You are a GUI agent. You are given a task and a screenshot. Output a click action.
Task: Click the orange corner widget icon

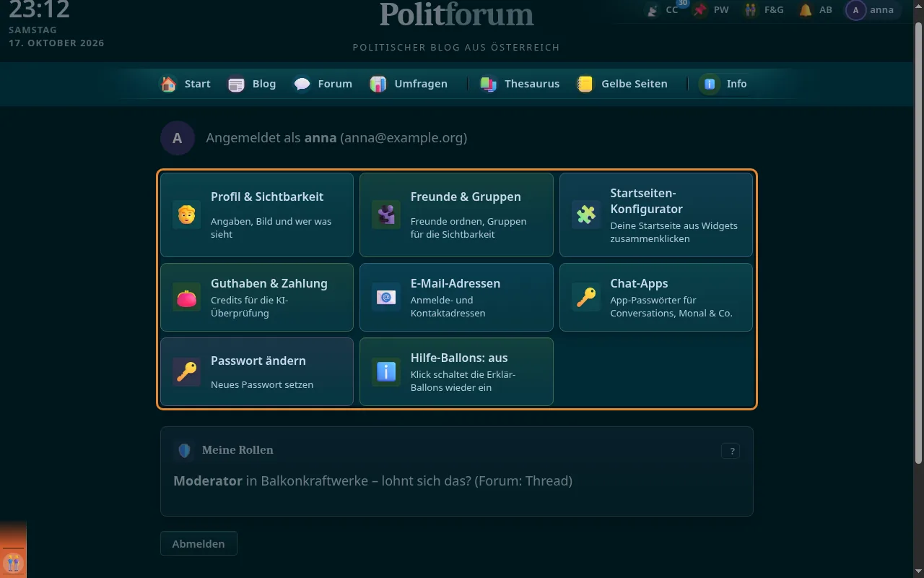click(x=13, y=562)
